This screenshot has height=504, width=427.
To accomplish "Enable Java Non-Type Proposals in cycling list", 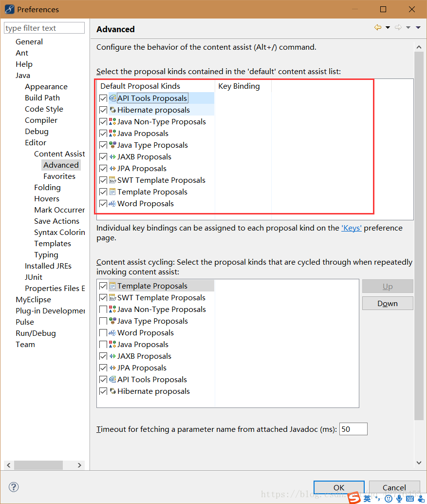I will (103, 310).
